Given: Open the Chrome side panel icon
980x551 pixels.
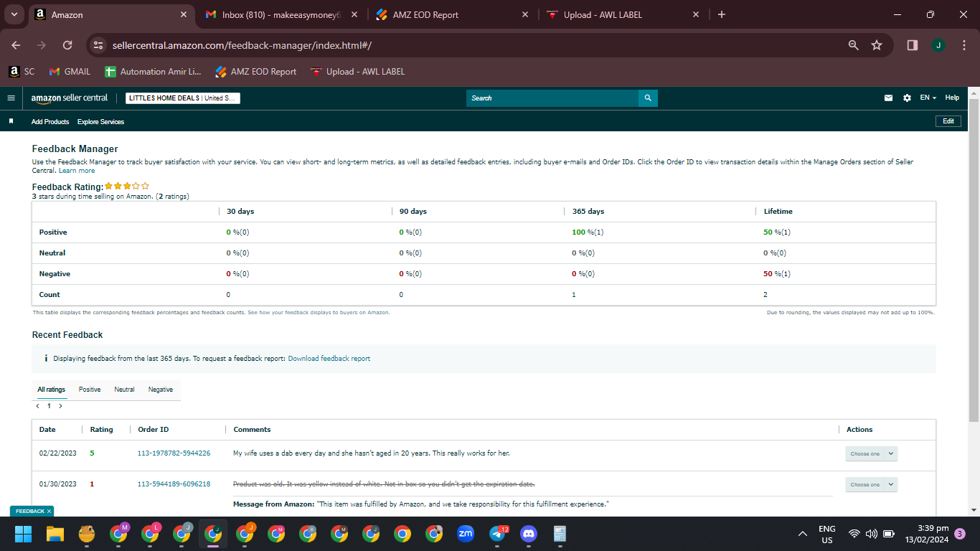Looking at the screenshot, I should point(912,45).
